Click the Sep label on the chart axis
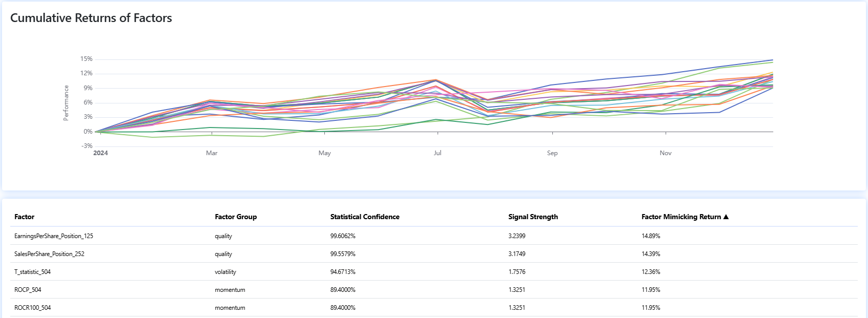868x318 pixels. pos(552,153)
